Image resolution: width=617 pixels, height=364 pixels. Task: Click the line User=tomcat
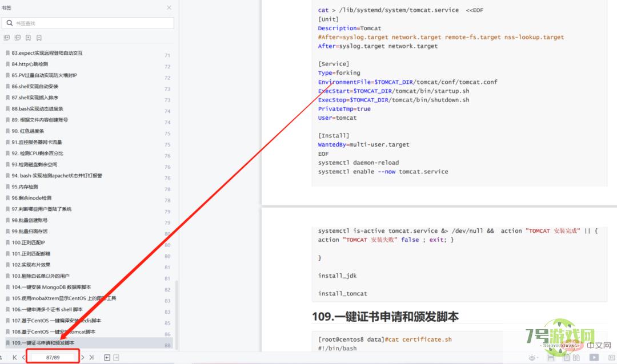(x=337, y=118)
